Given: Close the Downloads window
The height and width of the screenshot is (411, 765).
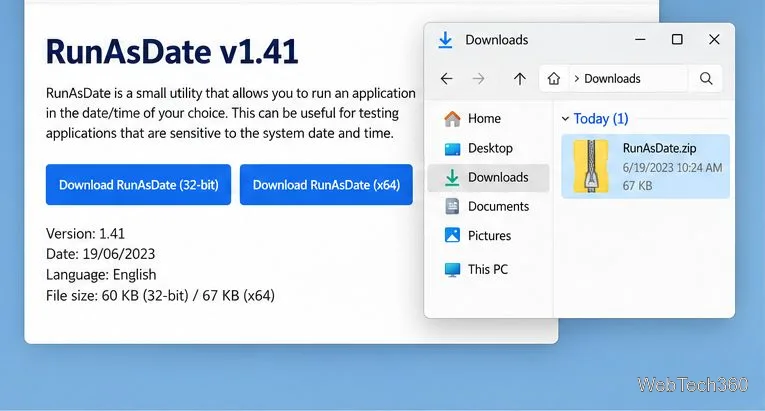Looking at the screenshot, I should 714,40.
